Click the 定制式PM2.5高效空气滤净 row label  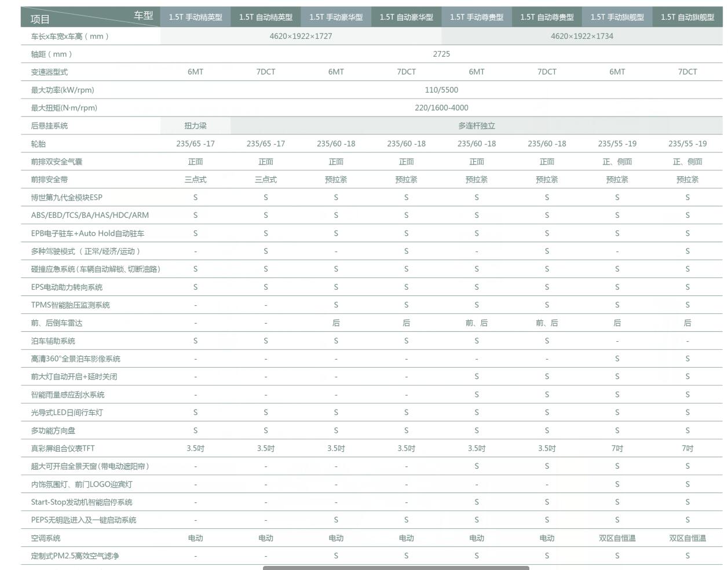[x=75, y=556]
